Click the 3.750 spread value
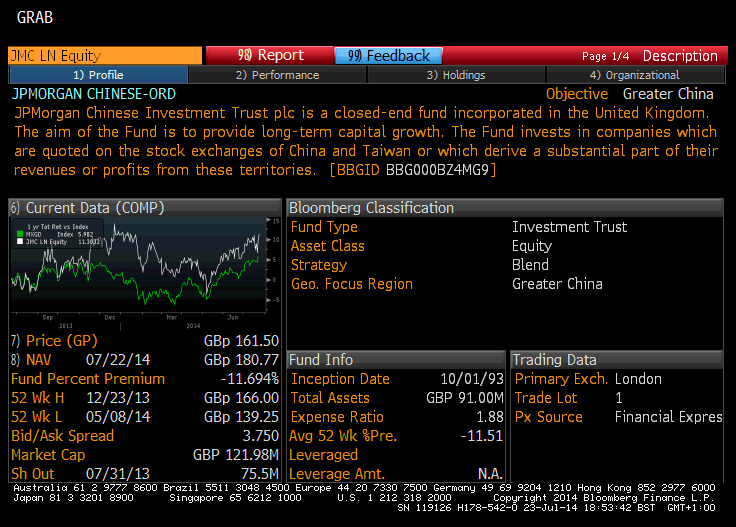 261,436
